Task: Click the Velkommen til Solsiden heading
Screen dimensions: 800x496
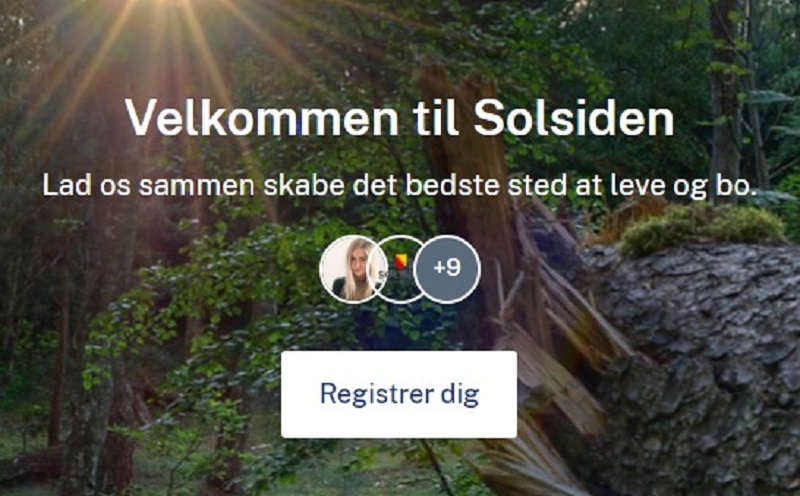Action: [x=399, y=118]
